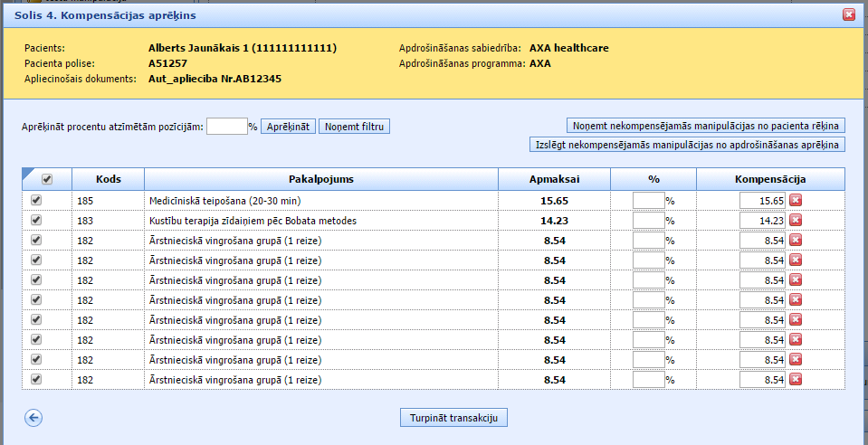Viewport: 868px width, 445px height.
Task: Close the Kompensācijas aprēķins dialog
Action: [x=848, y=14]
